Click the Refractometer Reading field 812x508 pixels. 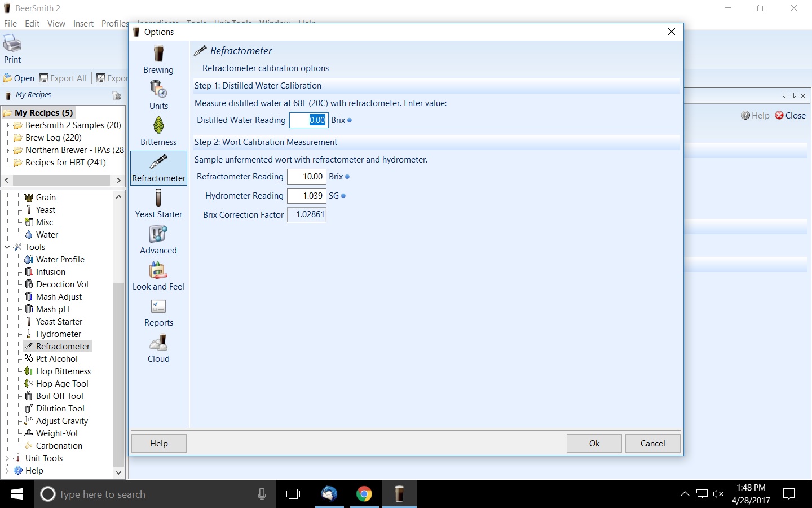click(x=307, y=177)
